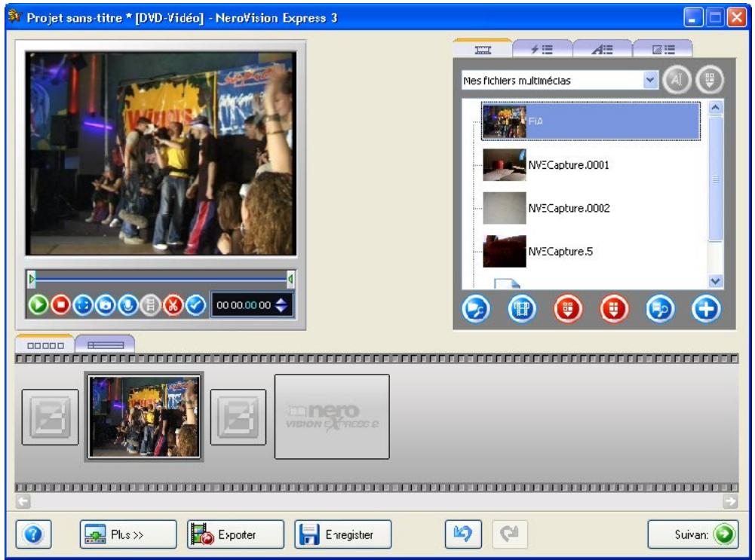The width and height of the screenshot is (755, 560).
Task: Click the empty Nero Vision Express clip slot
Action: pos(332,417)
